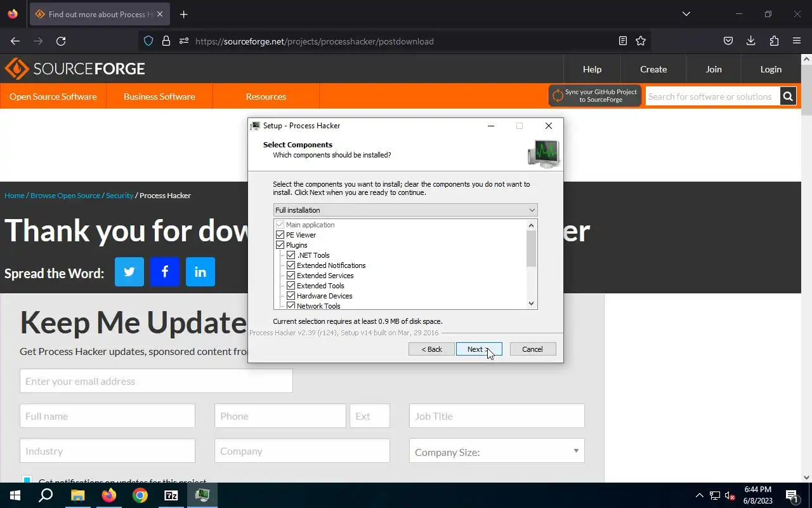
Task: Open the Help menu on SourceForge
Action: 592,69
